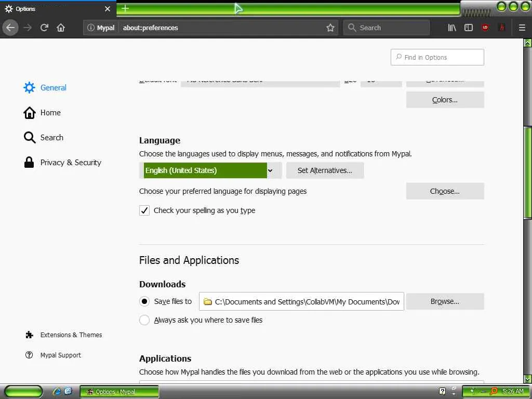Open Search preferences category

44,137
